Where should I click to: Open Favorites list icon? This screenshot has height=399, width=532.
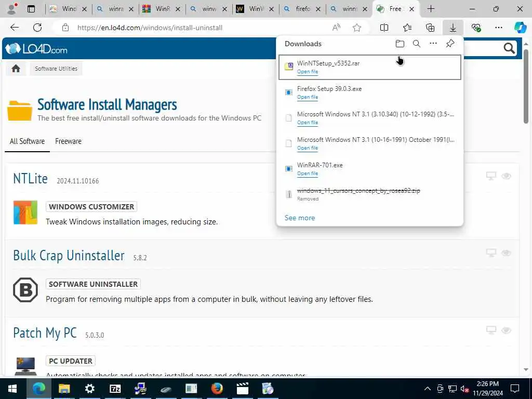coord(407,28)
